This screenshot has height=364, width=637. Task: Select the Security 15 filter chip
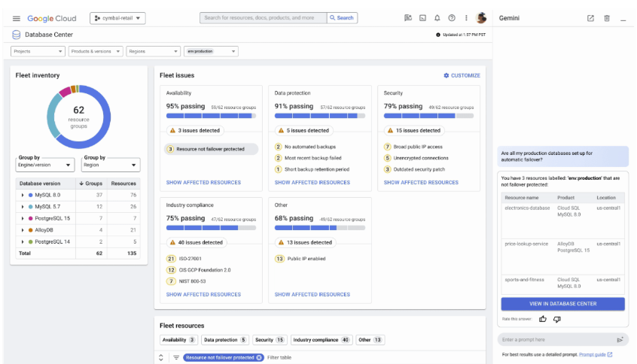pyautogui.click(x=269, y=340)
